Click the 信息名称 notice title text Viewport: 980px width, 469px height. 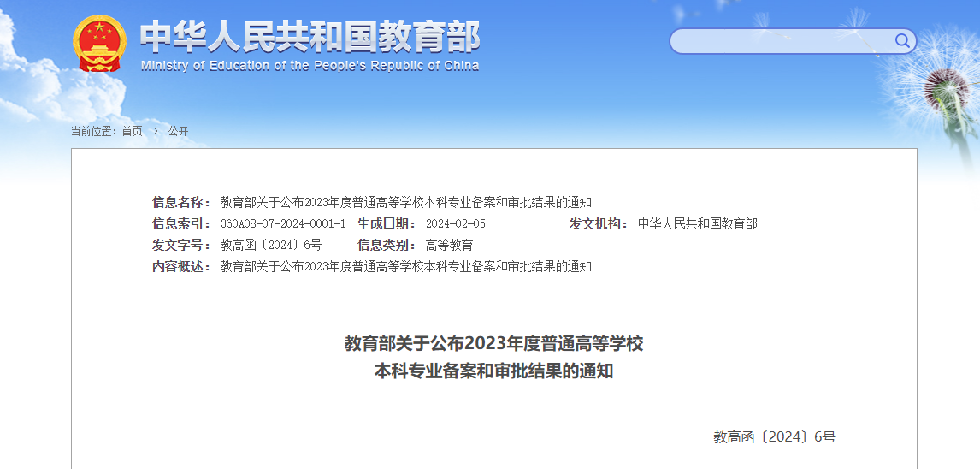click(405, 202)
